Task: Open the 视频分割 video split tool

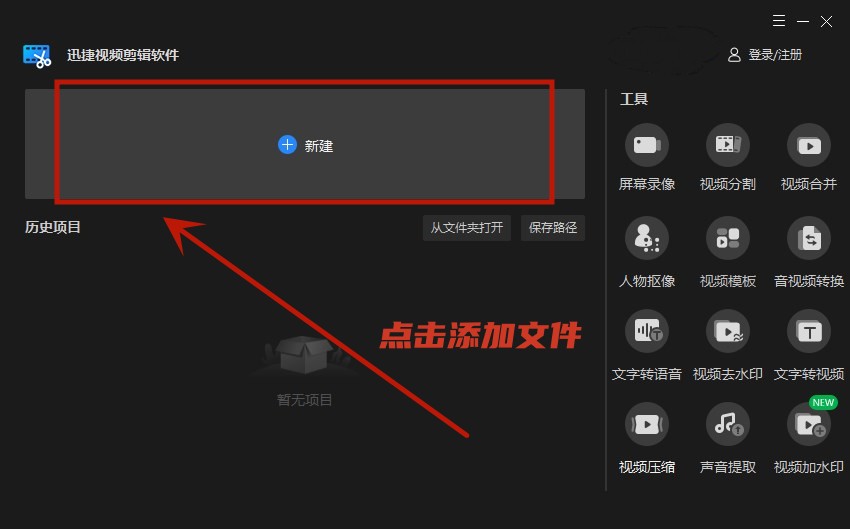Action: (727, 145)
